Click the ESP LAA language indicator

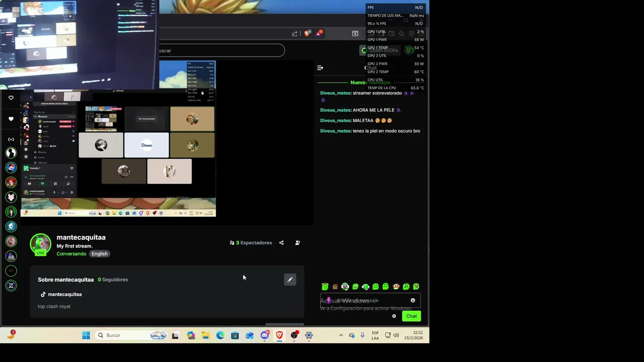point(375,335)
